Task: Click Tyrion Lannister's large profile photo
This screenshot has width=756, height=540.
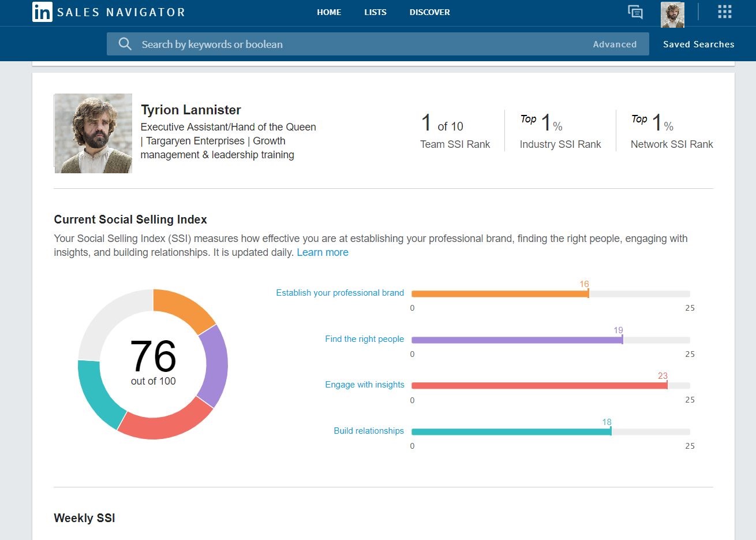Action: tap(93, 133)
